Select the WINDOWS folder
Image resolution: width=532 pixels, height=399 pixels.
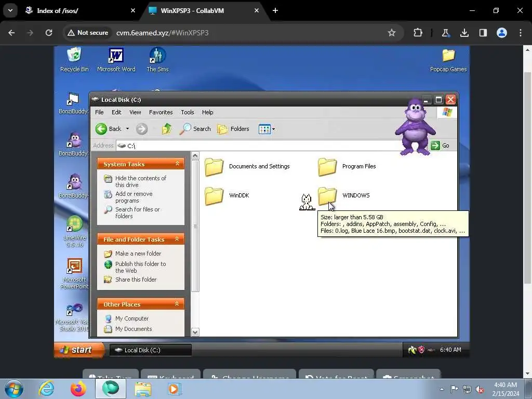click(x=344, y=195)
